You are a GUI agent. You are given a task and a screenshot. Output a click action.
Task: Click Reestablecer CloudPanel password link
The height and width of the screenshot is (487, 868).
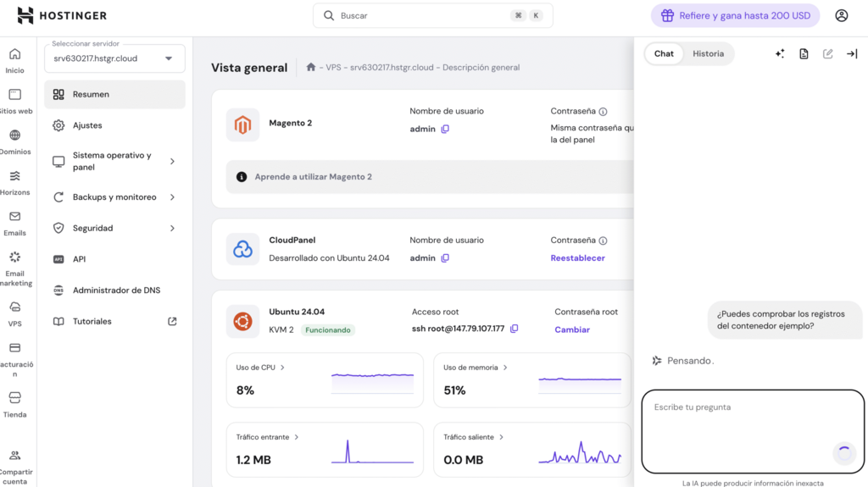pyautogui.click(x=577, y=257)
